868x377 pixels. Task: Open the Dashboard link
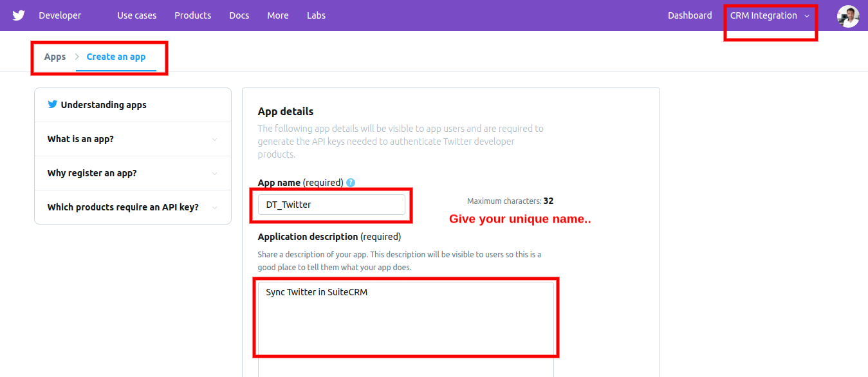tap(690, 15)
